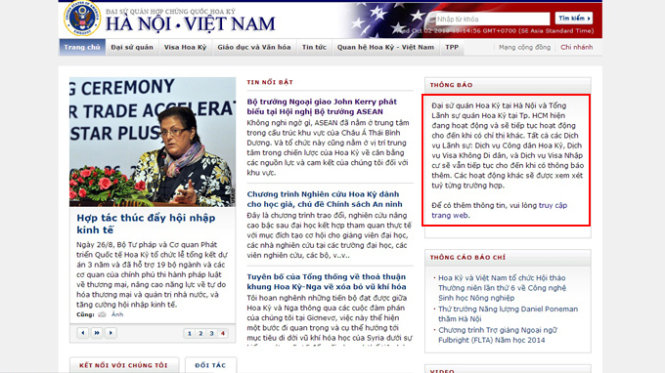Image resolution: width=665 pixels, height=373 pixels.
Task: Open the speaker photo in the slideshow
Action: [153, 142]
